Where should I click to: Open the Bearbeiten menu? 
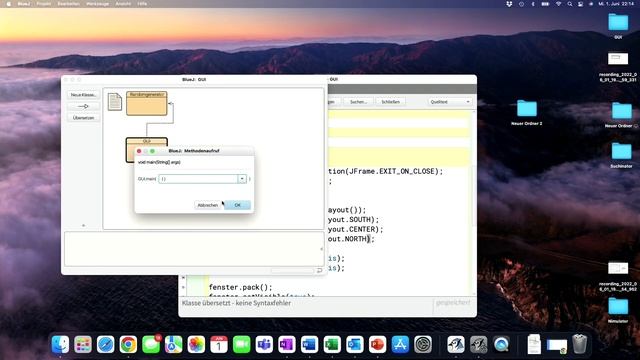pos(69,4)
